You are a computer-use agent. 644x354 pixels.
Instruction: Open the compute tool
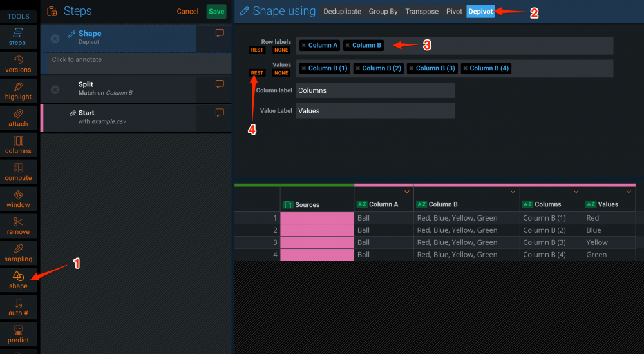click(x=18, y=172)
